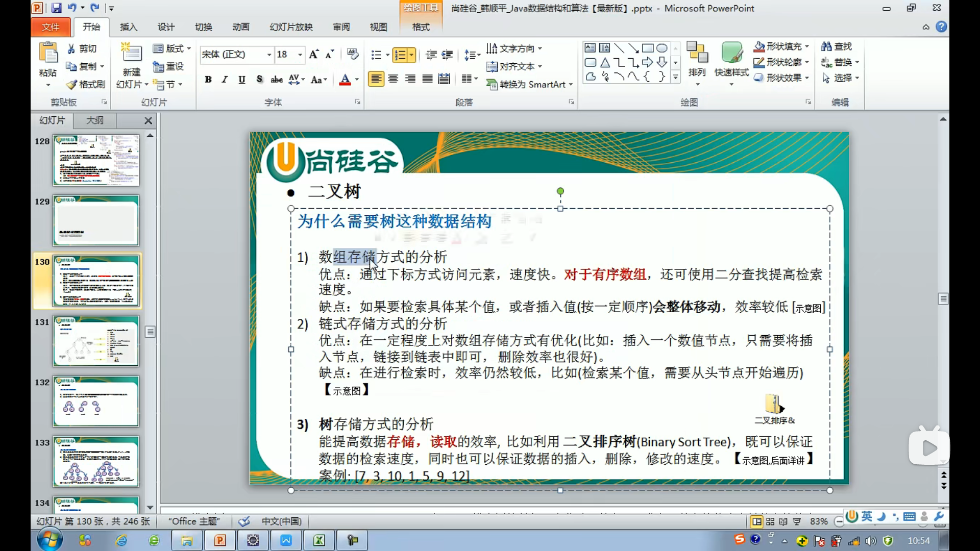Screen dimensions: 980x551
Task: Toggle Bold formatting
Action: (208, 80)
